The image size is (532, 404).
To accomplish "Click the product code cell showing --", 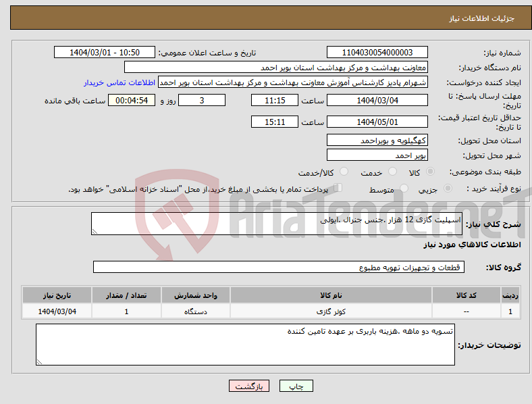I will click(467, 311).
